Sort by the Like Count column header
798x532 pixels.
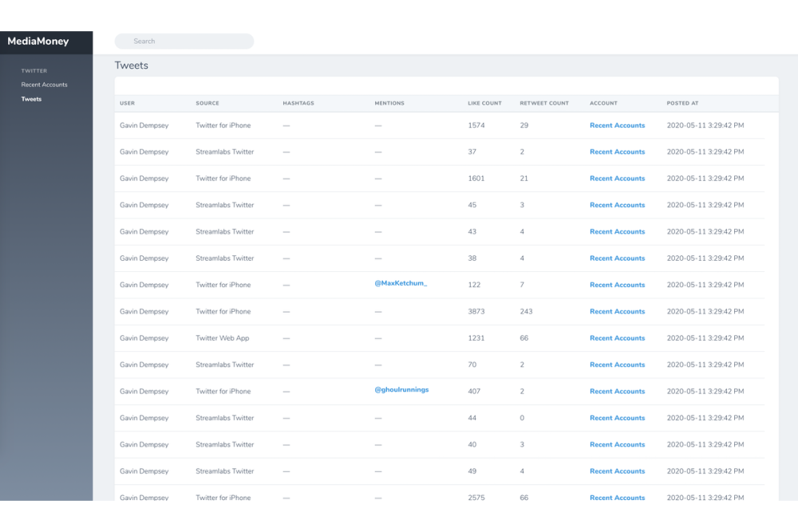484,103
